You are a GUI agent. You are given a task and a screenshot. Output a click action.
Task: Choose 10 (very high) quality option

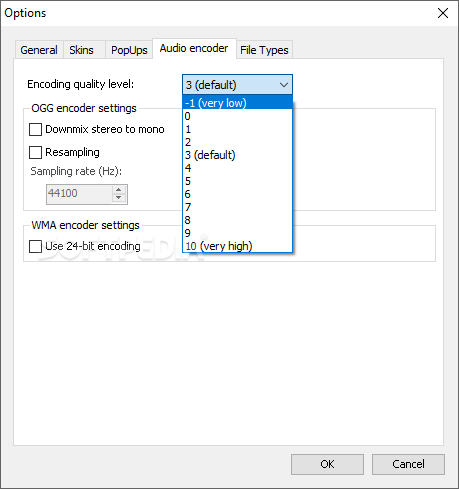(238, 246)
